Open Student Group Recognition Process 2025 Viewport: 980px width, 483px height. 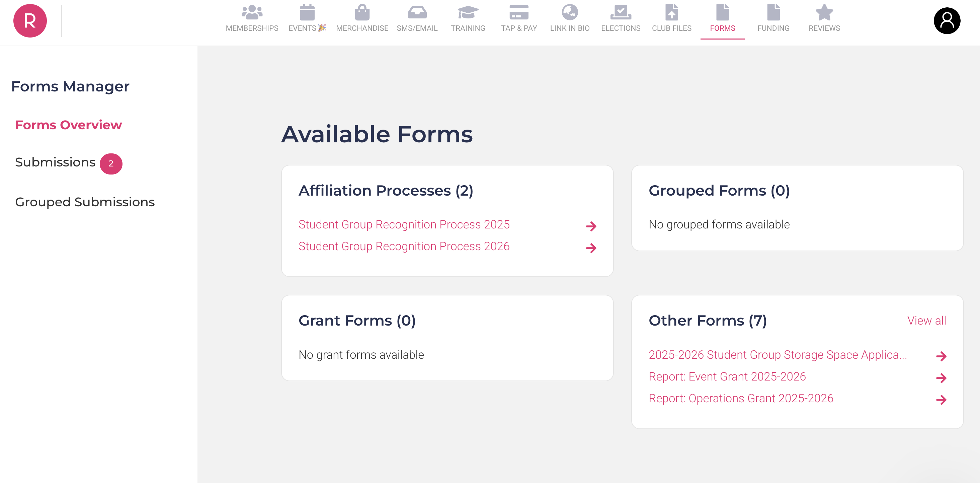tap(404, 224)
